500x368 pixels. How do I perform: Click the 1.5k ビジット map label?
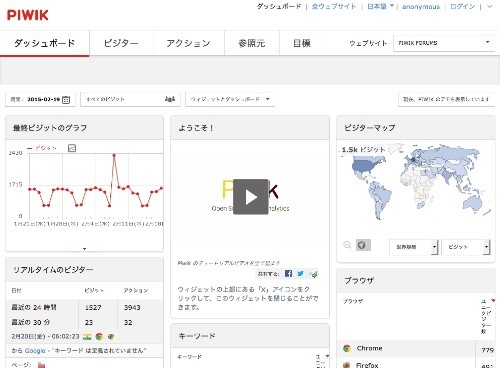363,150
